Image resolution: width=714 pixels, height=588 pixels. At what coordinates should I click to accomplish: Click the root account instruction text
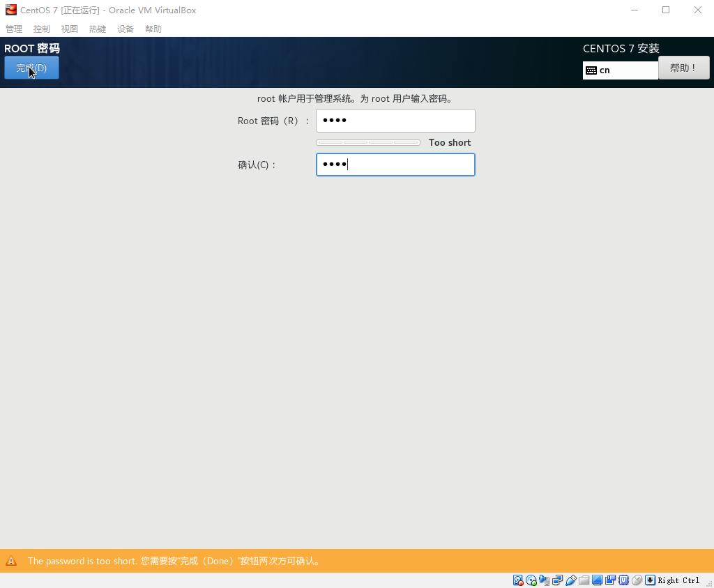355,99
